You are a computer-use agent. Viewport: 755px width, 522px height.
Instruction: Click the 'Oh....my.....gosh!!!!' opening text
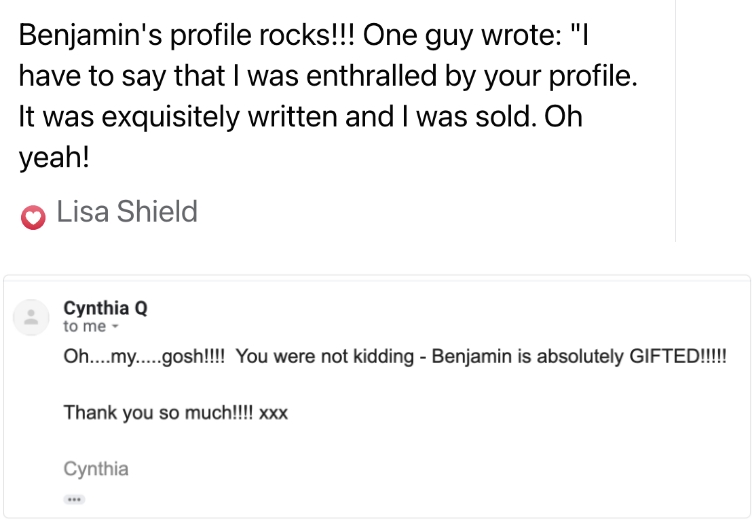click(x=144, y=357)
